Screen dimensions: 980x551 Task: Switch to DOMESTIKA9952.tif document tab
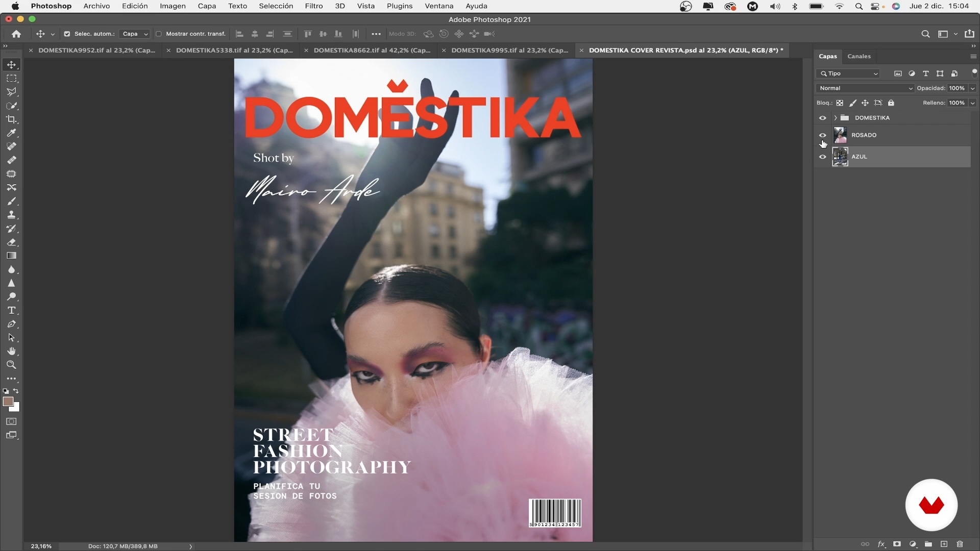(97, 50)
